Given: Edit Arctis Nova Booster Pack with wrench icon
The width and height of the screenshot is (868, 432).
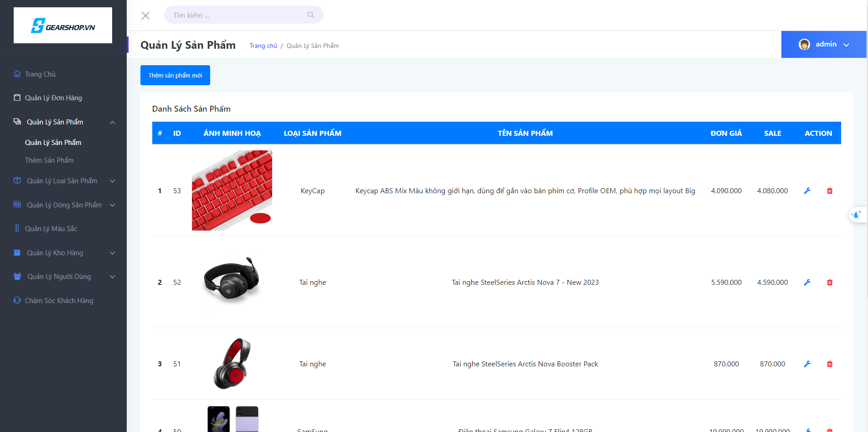Looking at the screenshot, I should tap(807, 364).
